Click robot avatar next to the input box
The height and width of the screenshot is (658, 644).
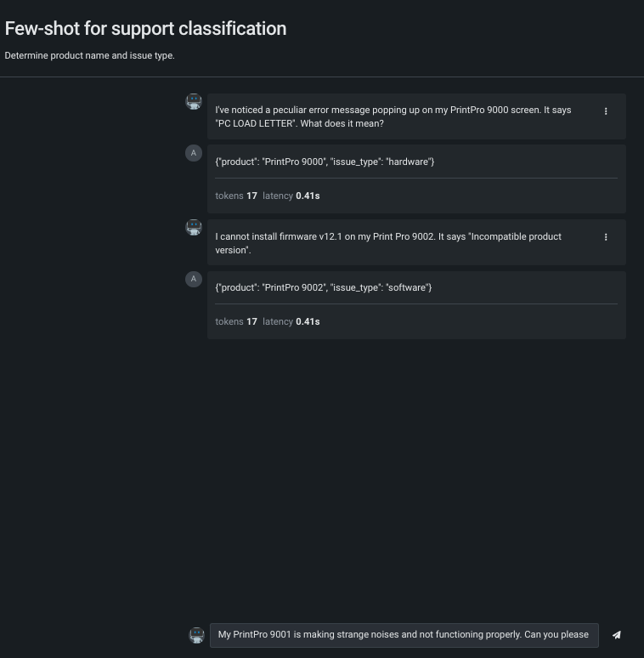click(x=197, y=635)
